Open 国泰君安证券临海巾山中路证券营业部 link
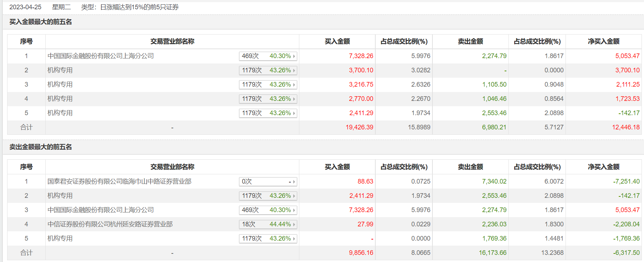The width and height of the screenshot is (644, 262). pos(119,181)
